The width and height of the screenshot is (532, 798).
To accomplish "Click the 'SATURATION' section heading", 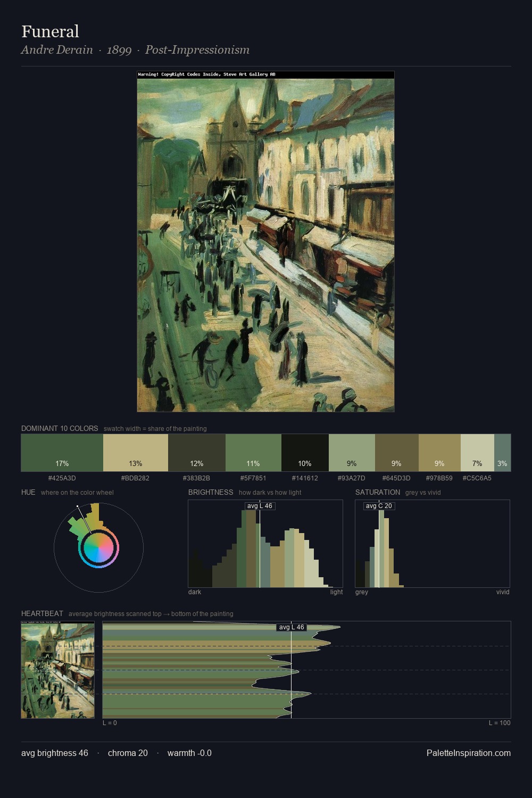I will (x=378, y=492).
